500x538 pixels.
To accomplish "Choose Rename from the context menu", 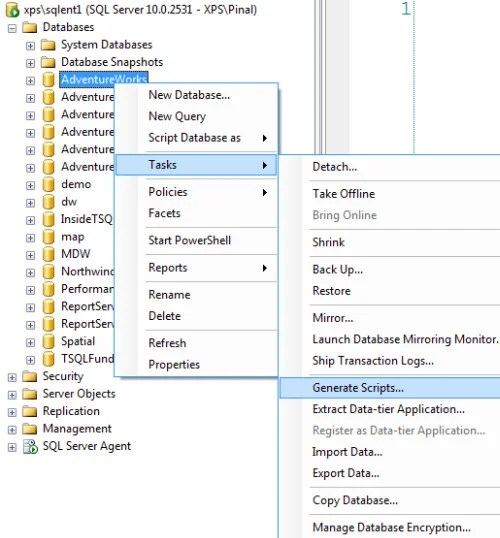I will (x=196, y=295).
